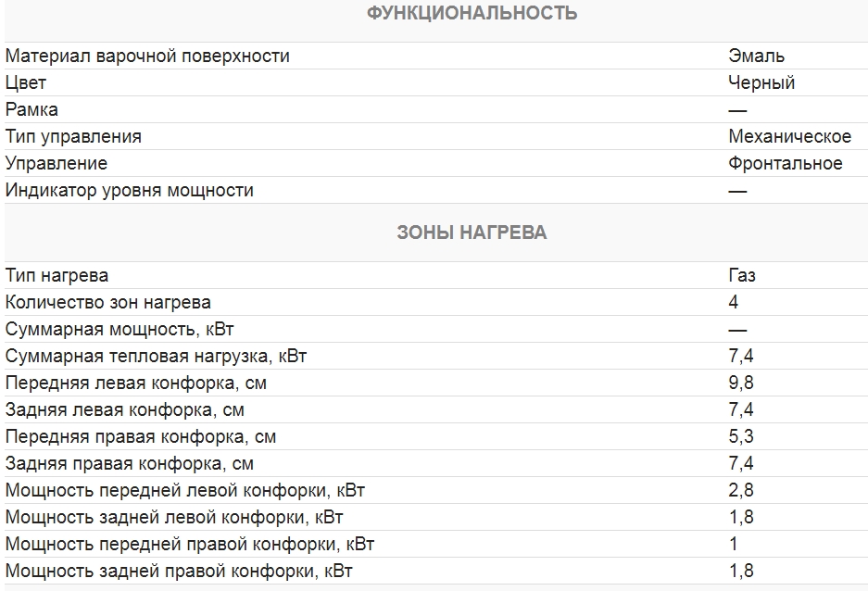Viewport: 868px width, 591px height.
Task: Click the Газ value
Action: point(741,276)
